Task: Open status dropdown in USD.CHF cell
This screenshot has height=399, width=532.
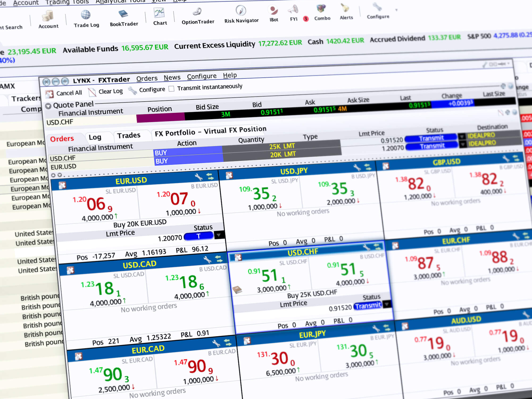Action: 387,304
